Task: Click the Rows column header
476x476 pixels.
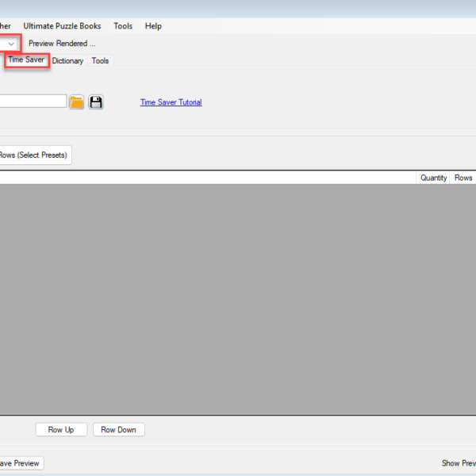Action: point(463,178)
